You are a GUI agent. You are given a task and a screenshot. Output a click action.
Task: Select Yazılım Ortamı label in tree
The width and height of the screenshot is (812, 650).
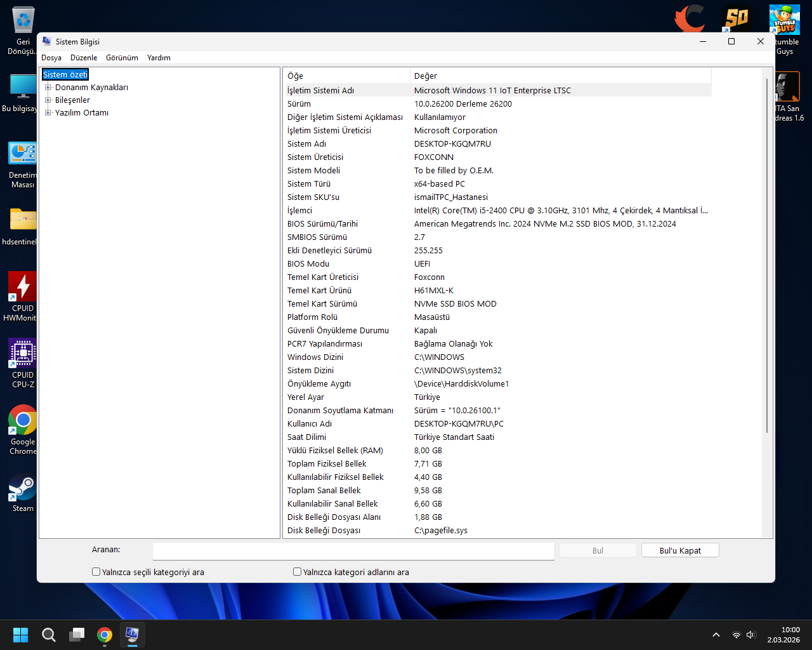pos(82,113)
